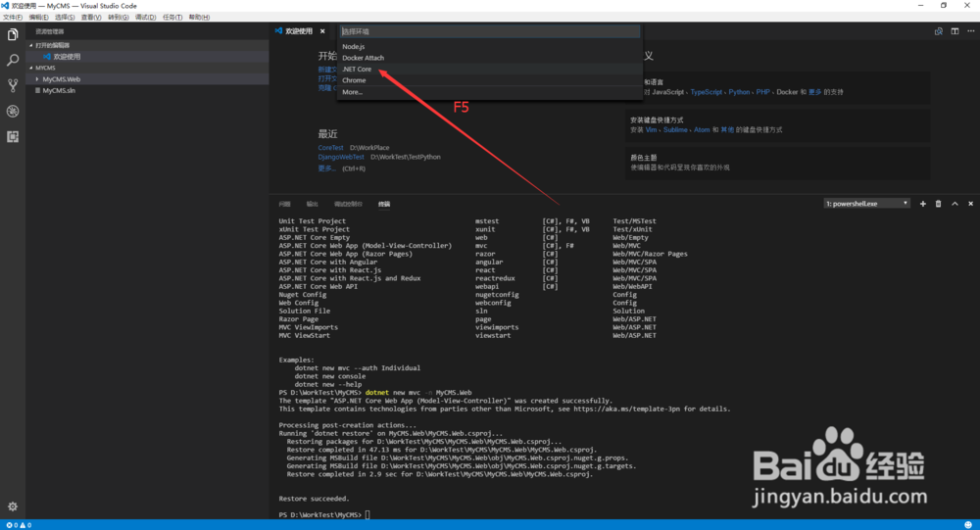Click the 其他 keymaps link

pyautogui.click(x=727, y=130)
